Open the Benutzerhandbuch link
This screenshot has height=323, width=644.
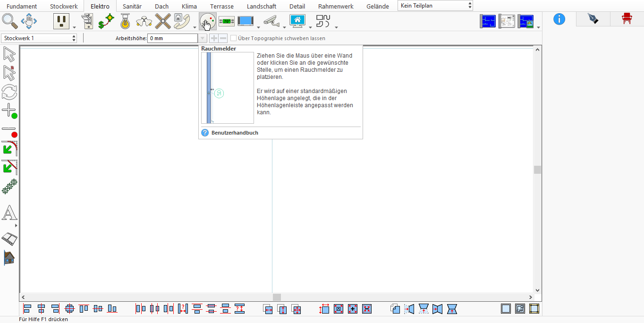(235, 133)
